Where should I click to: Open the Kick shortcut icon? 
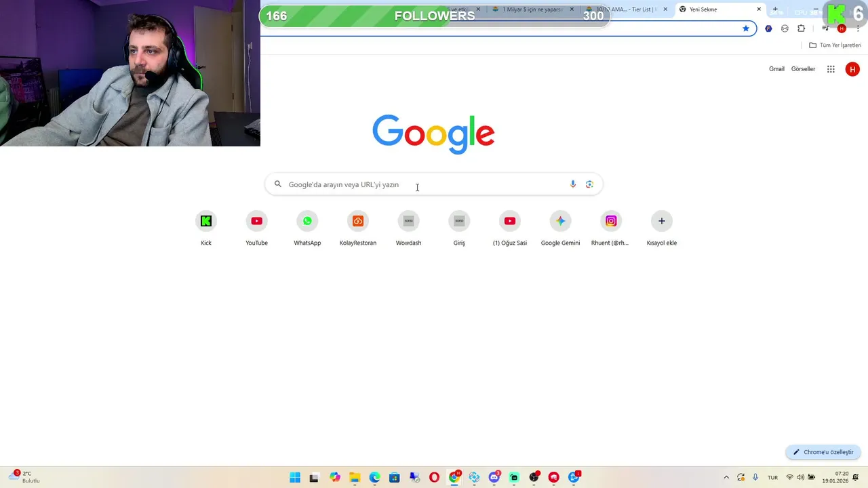point(206,221)
